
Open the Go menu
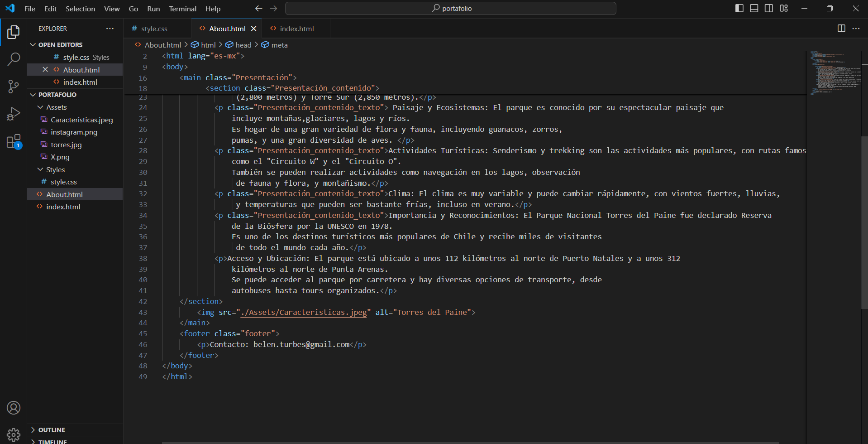(134, 9)
